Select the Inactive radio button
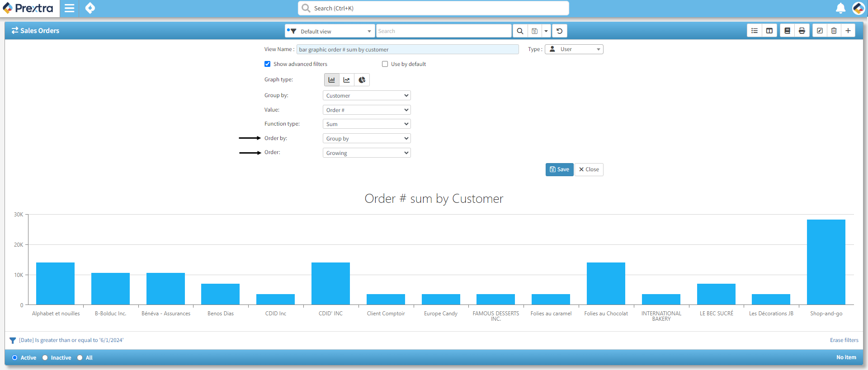 (45, 358)
